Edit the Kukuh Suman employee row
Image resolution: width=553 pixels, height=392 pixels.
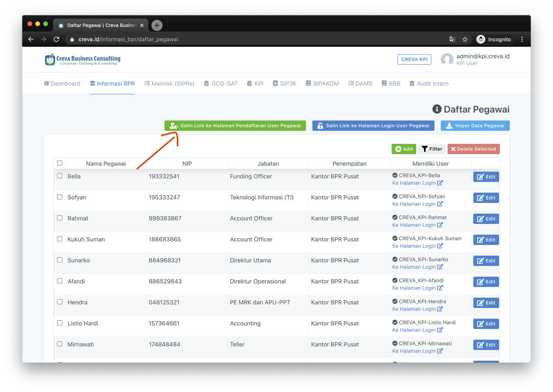tap(486, 240)
